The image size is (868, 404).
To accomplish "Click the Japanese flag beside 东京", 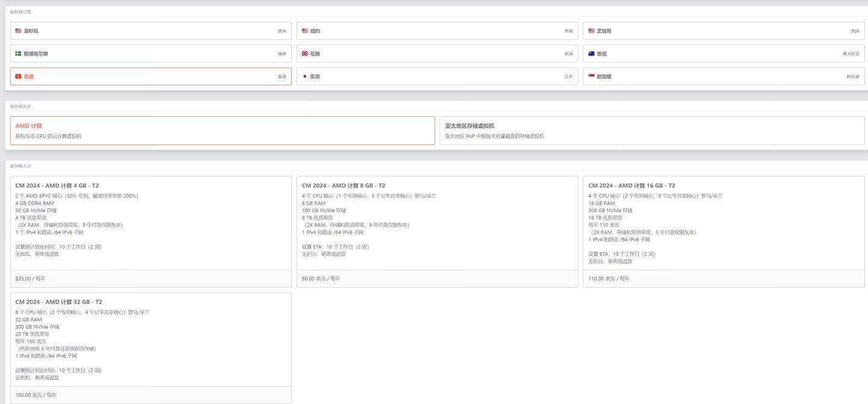I will point(305,76).
